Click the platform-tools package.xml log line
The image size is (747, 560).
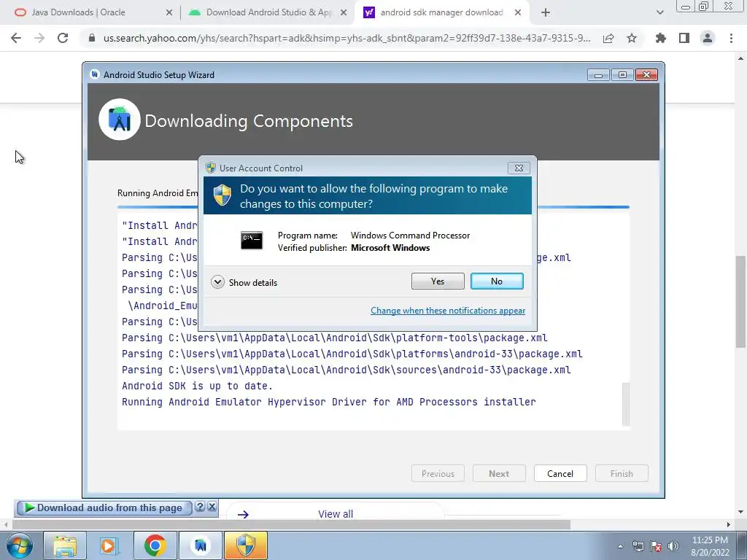334,338
